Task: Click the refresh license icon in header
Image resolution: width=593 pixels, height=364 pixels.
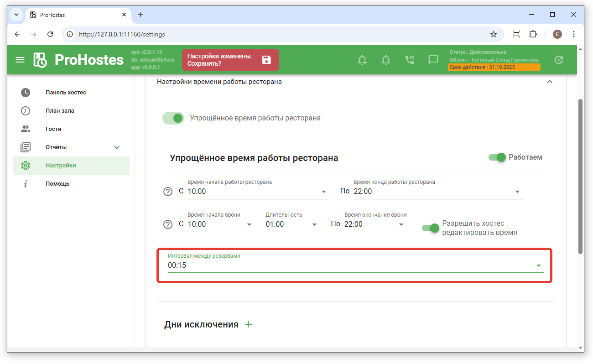Action: coord(558,60)
